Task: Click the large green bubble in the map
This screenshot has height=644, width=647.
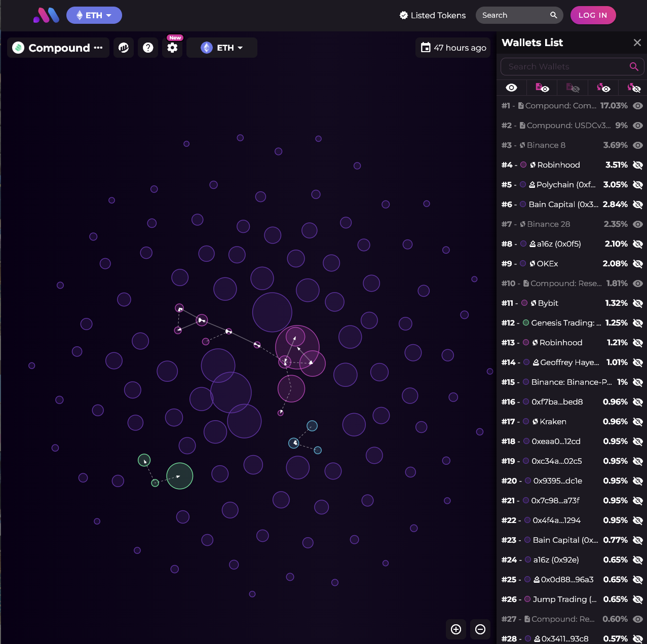Action: [x=180, y=476]
